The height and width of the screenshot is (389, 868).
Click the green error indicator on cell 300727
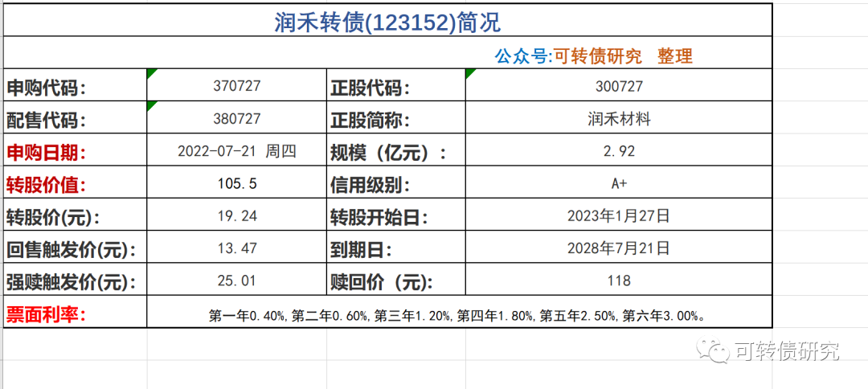coord(469,73)
